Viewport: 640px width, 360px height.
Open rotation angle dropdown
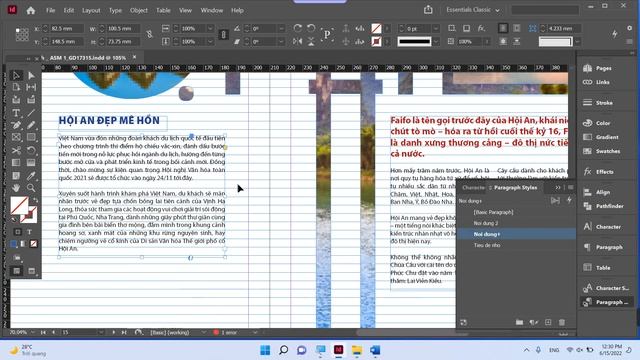pyautogui.click(x=281, y=29)
